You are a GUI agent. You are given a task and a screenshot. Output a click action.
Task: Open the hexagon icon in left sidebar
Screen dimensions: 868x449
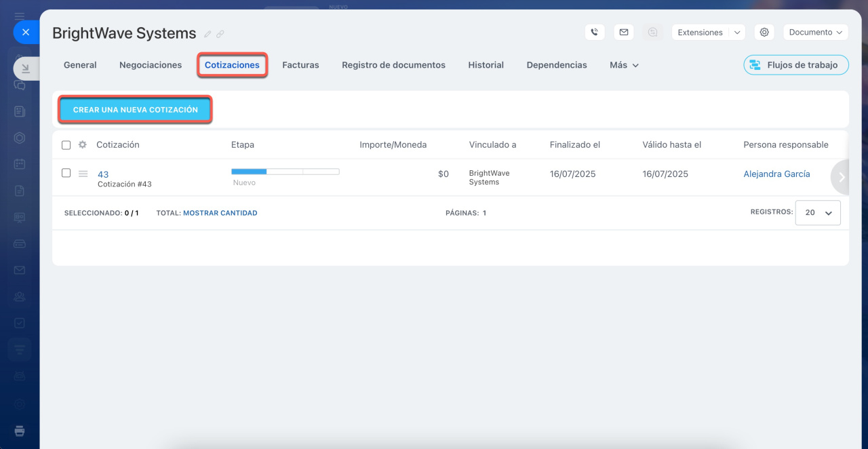(x=20, y=138)
